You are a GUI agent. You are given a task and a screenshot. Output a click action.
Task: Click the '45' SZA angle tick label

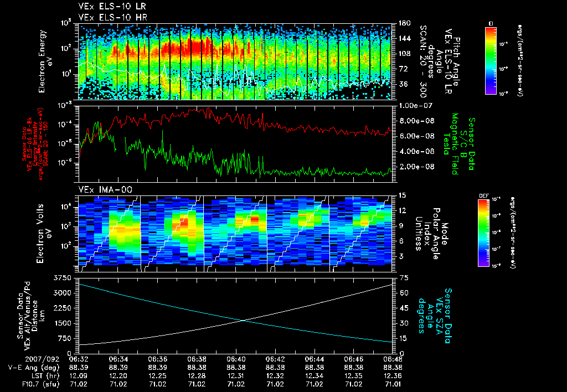click(x=404, y=308)
